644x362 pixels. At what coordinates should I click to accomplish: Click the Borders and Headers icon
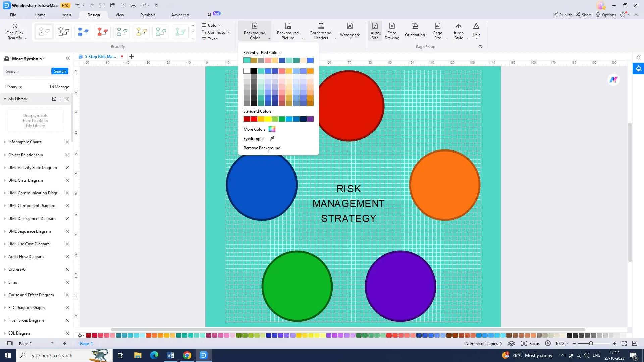[321, 31]
